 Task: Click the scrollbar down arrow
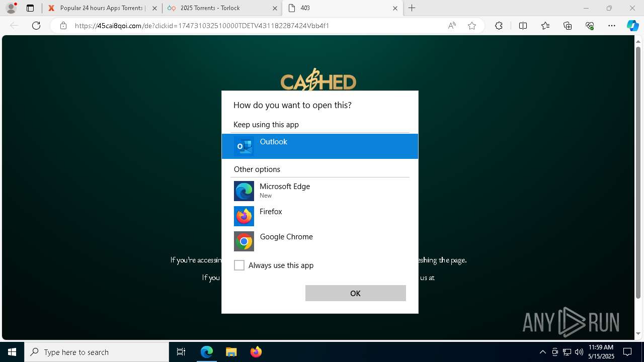[638, 333]
